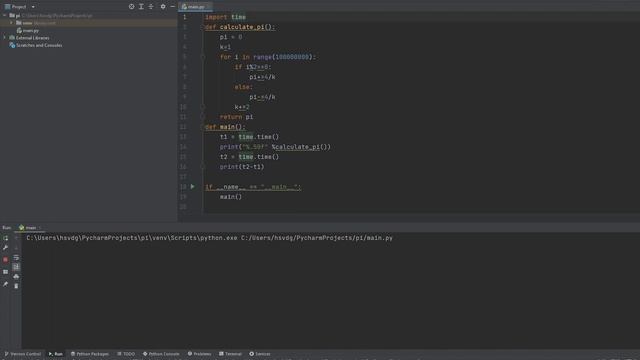
Task: Click the Expand All icon in Project panel
Action: tap(141, 7)
